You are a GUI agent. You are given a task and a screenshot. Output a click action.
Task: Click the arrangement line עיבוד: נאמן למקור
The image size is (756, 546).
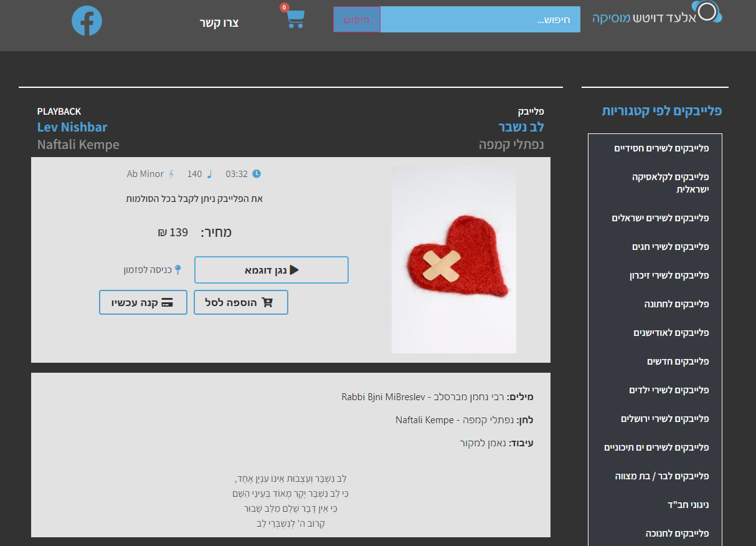(497, 443)
